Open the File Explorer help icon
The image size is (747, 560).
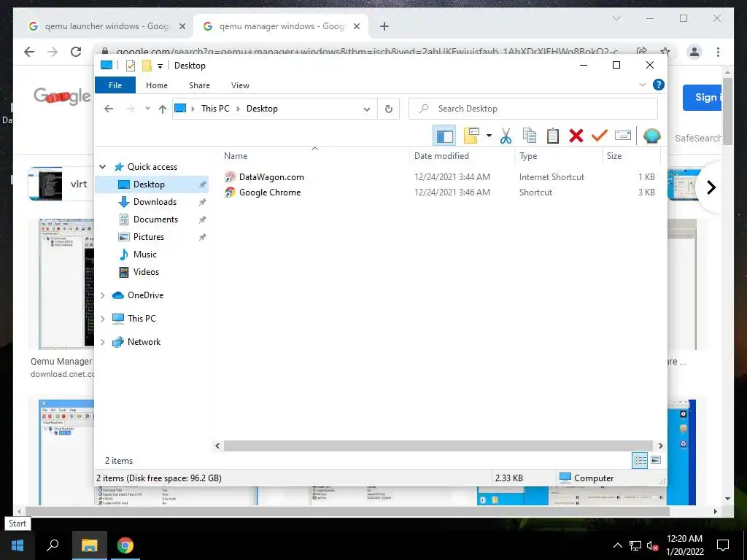click(659, 85)
